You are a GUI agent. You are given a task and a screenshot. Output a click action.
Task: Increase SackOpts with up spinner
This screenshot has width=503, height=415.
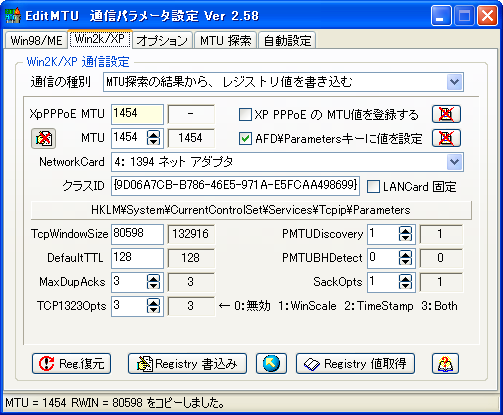click(405, 278)
